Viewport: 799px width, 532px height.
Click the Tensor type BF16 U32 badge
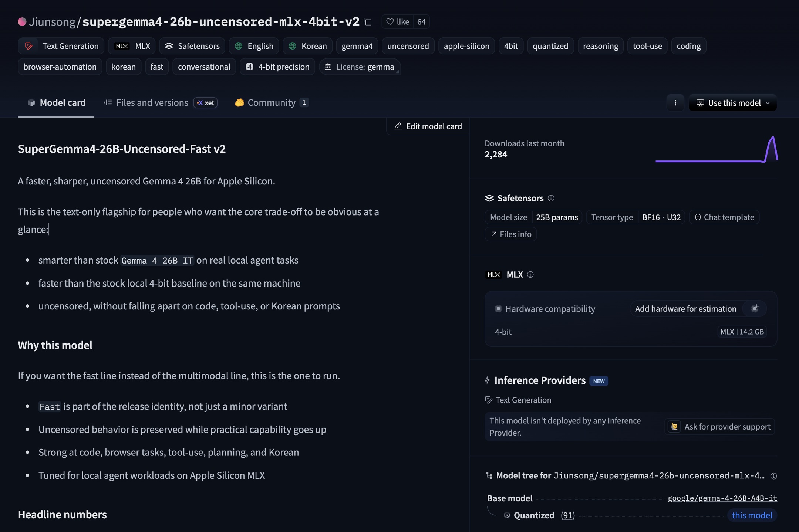pos(636,217)
